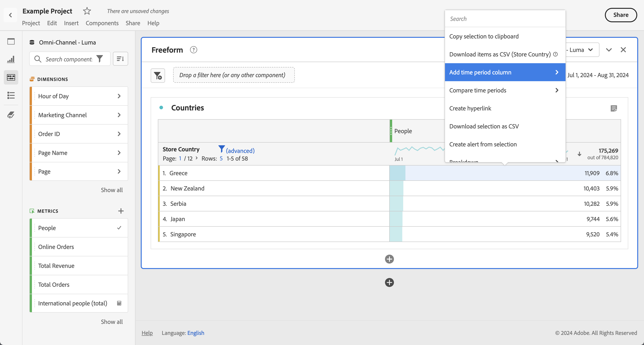
Task: Open the Visualizations panel in left rail
Action: pos(11,59)
